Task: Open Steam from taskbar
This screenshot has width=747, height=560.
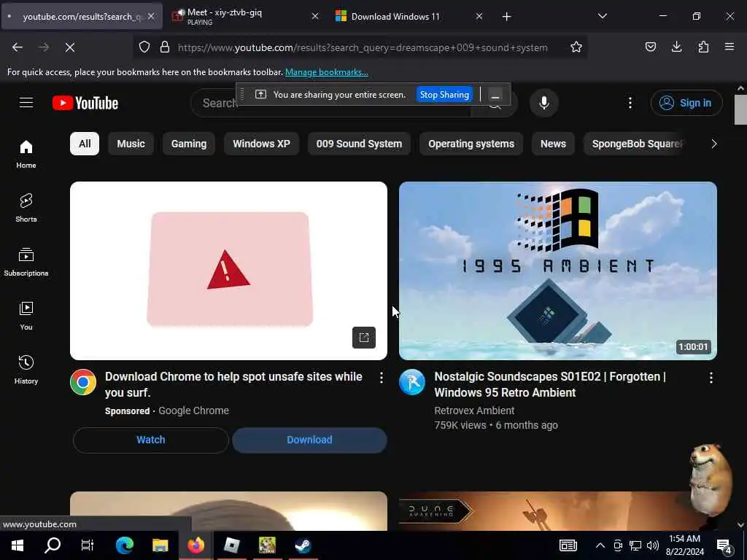Action: coord(303,545)
